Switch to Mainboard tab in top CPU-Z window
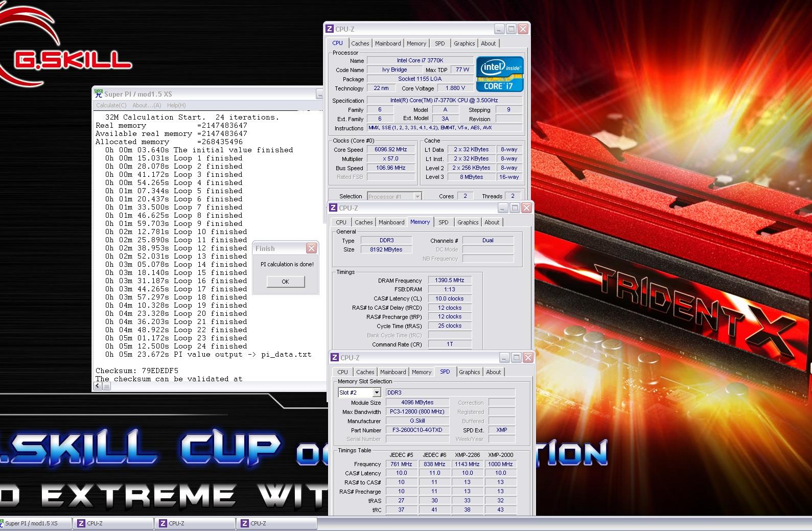 click(x=388, y=43)
